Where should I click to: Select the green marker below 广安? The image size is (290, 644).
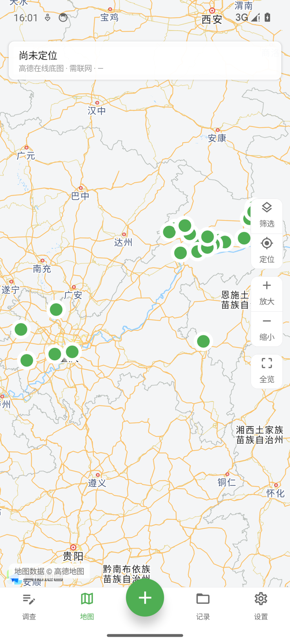click(x=56, y=310)
